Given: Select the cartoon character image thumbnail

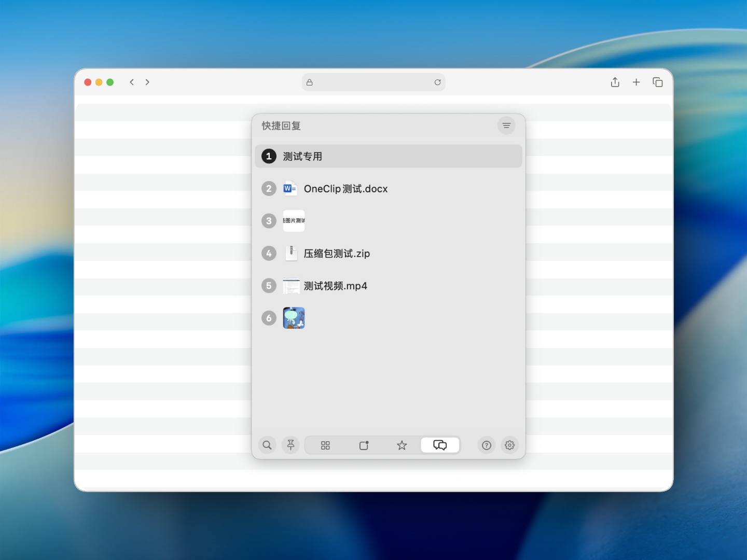Looking at the screenshot, I should (x=294, y=318).
